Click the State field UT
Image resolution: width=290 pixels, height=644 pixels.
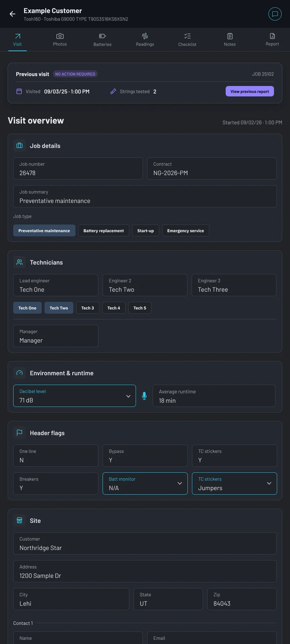[x=168, y=599]
